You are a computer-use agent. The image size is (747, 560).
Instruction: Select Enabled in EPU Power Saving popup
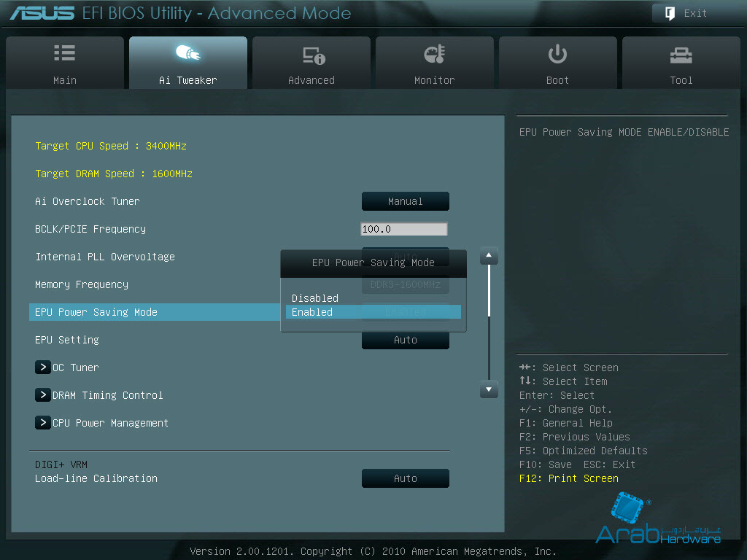click(x=373, y=312)
